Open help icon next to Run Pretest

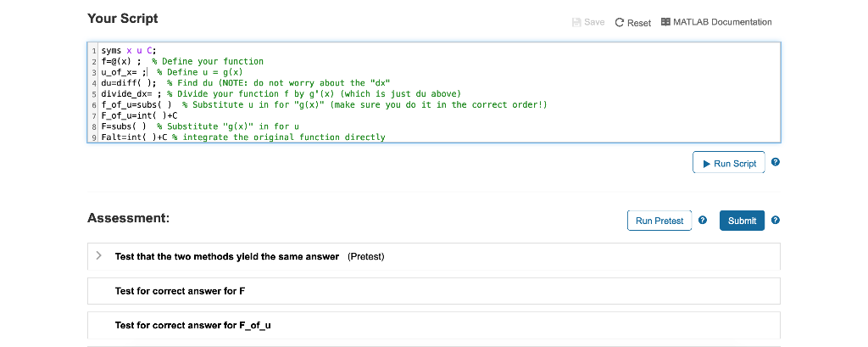click(703, 220)
